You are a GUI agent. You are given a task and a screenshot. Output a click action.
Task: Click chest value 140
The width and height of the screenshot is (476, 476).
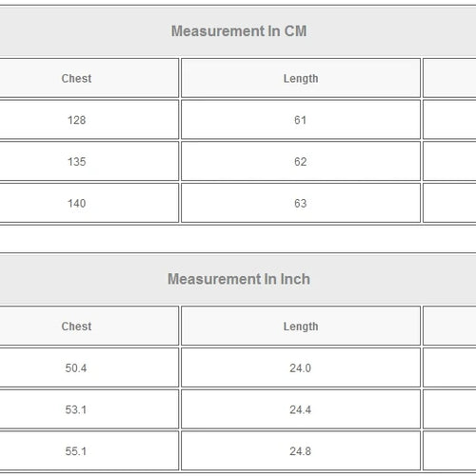(x=76, y=203)
